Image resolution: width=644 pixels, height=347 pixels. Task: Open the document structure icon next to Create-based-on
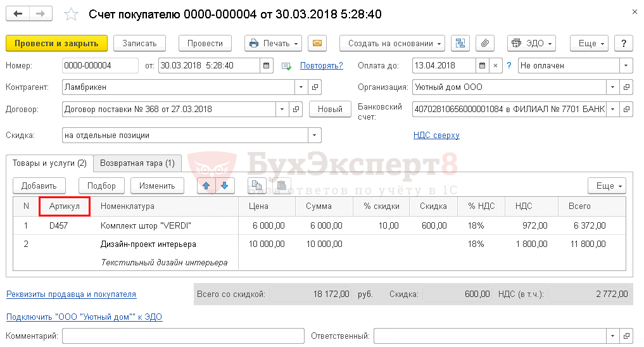[x=460, y=44]
